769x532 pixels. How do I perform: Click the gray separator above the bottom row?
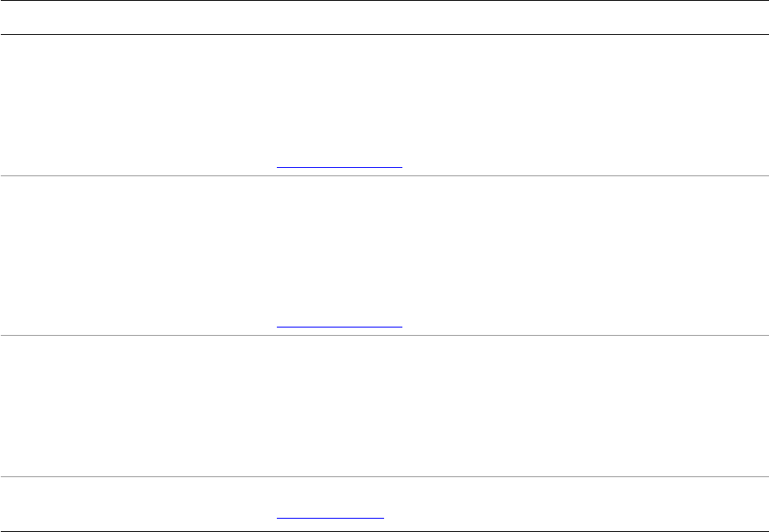pos(384,476)
